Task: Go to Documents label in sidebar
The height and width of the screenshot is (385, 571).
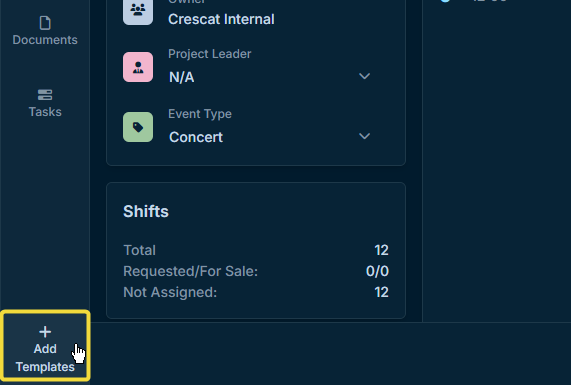Action: point(45,40)
